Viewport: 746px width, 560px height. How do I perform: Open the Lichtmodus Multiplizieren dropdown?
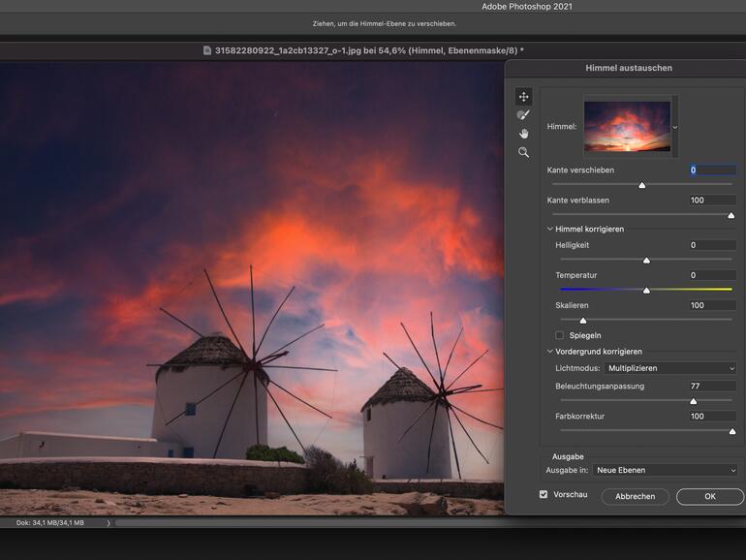[670, 368]
